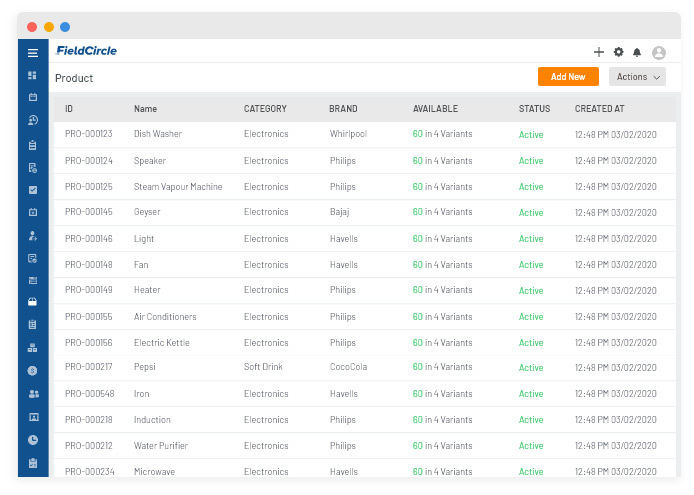
Task: Open the stacked list icon in the sidebar
Action: 33,280
